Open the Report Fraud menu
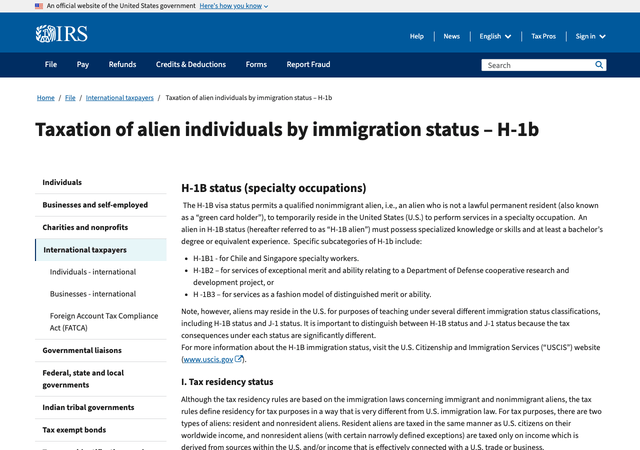This screenshot has height=450, width=640. coord(308,65)
